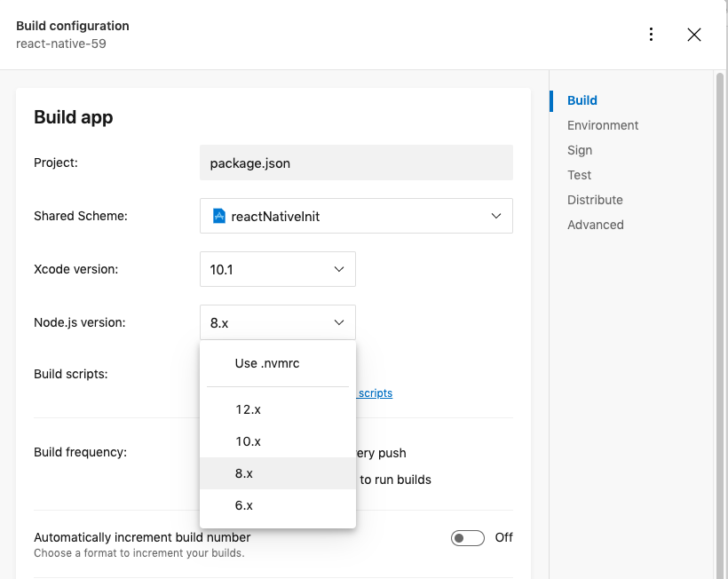Click the Xcode project icon in Shared Scheme
The height and width of the screenshot is (579, 728).
click(218, 216)
